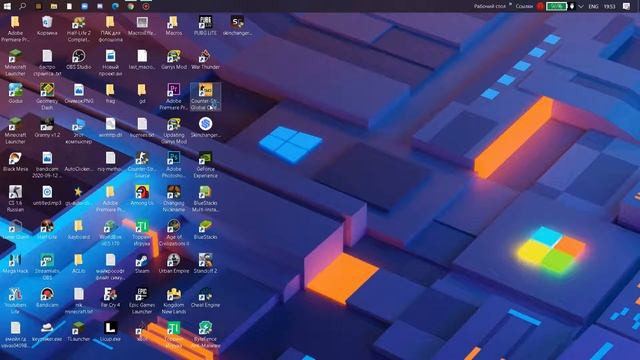Select the Geometry Dash shortcut
Image resolution: width=640 pixels, height=360 pixels.
[47, 97]
